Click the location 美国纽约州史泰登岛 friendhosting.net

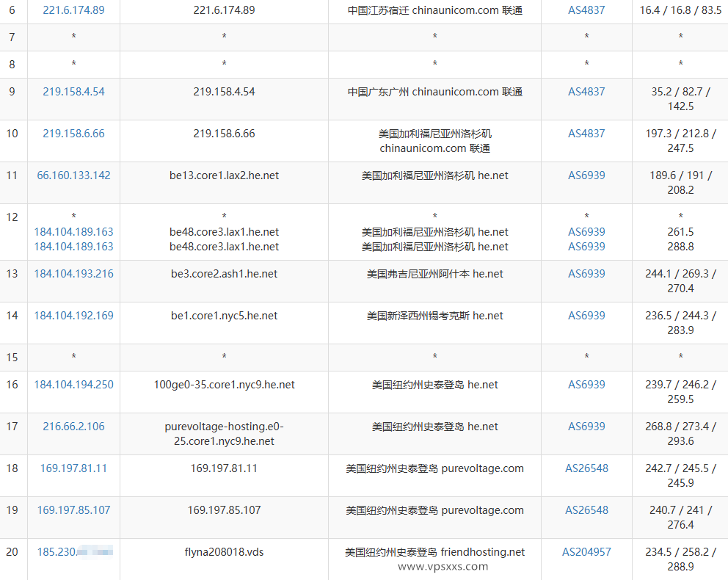435,551
